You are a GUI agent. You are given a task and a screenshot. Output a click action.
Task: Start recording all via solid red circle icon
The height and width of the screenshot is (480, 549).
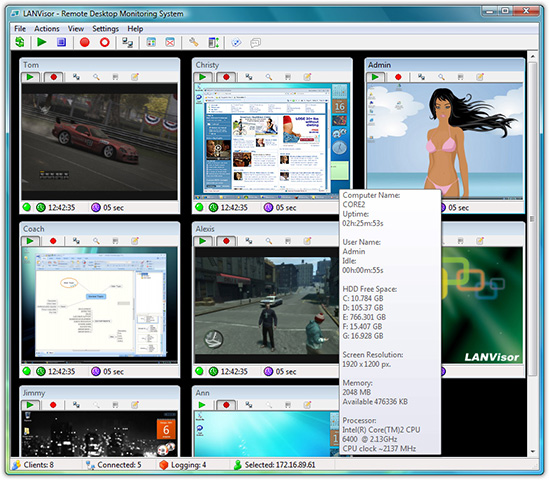click(x=85, y=42)
